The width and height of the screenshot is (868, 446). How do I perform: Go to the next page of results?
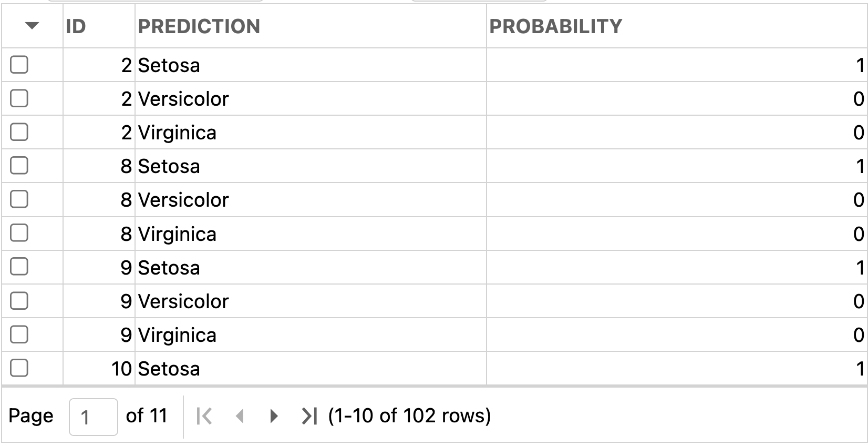(x=274, y=417)
